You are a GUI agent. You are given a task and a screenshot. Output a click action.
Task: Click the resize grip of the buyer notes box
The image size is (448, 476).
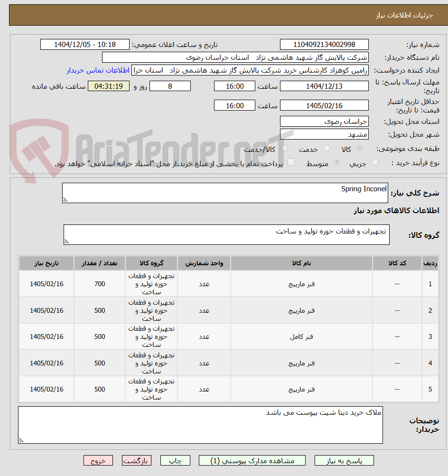point(21,440)
